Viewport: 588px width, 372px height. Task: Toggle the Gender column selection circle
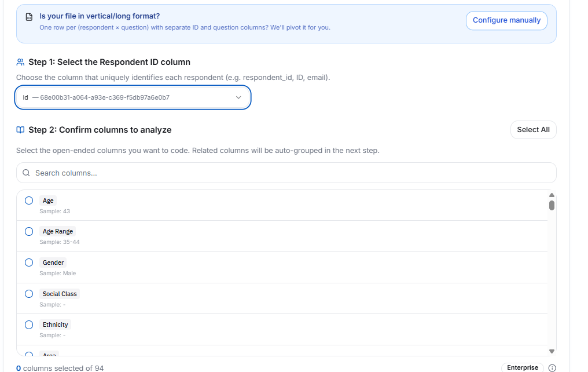(x=29, y=262)
